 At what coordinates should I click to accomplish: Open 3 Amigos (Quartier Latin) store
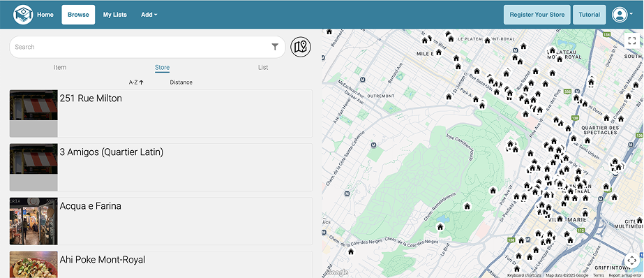tap(161, 168)
